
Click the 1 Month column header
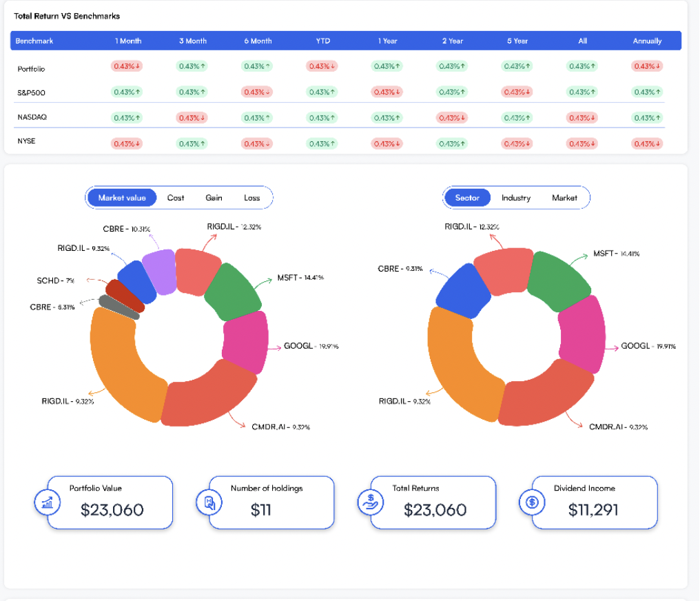[x=128, y=41]
